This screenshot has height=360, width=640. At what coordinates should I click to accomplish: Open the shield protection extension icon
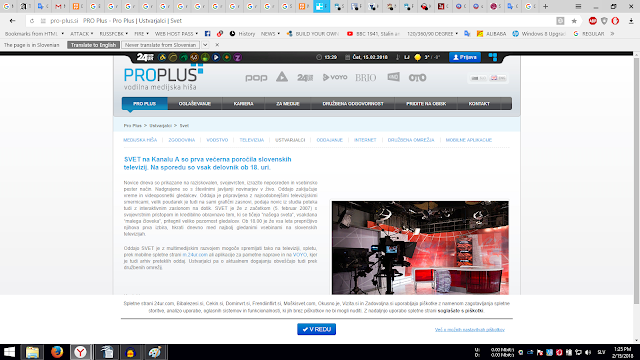604,21
